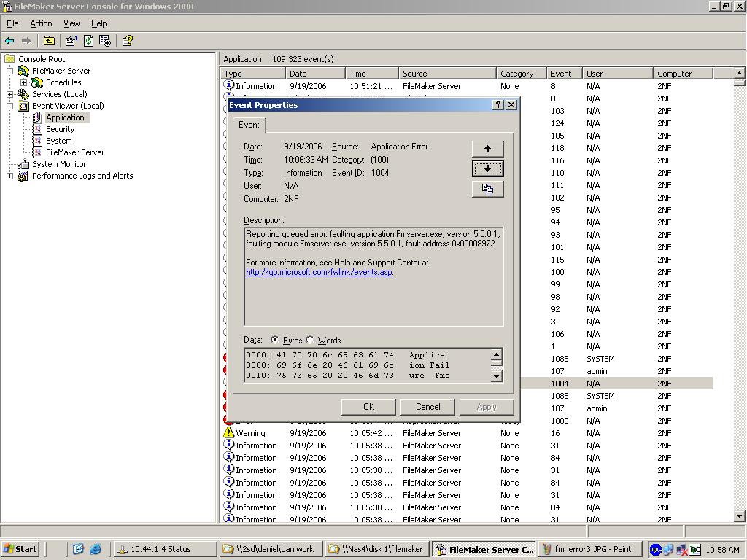Click the Forward arrow toolbar icon
The height and width of the screenshot is (560, 747).
(26, 41)
